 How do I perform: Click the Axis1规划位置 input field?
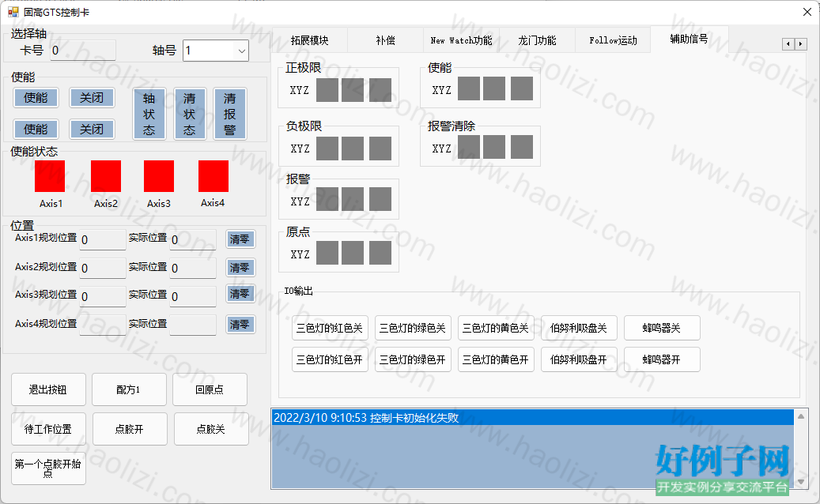103,239
